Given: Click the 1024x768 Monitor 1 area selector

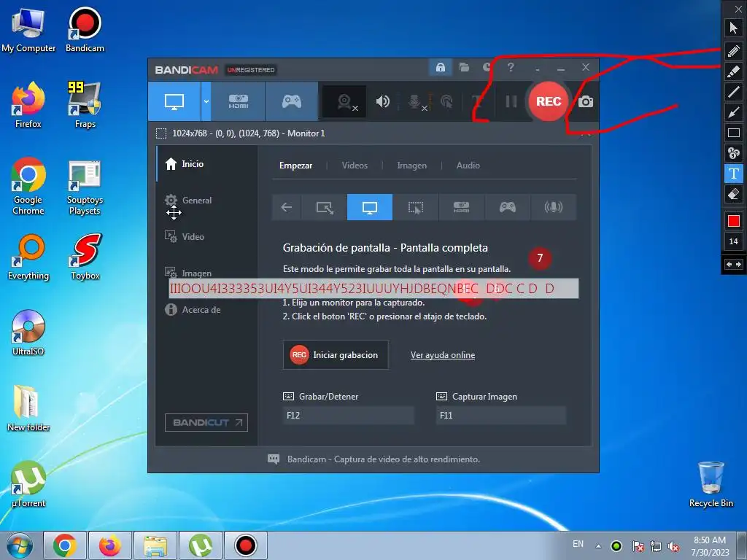Looking at the screenshot, I should [241, 133].
